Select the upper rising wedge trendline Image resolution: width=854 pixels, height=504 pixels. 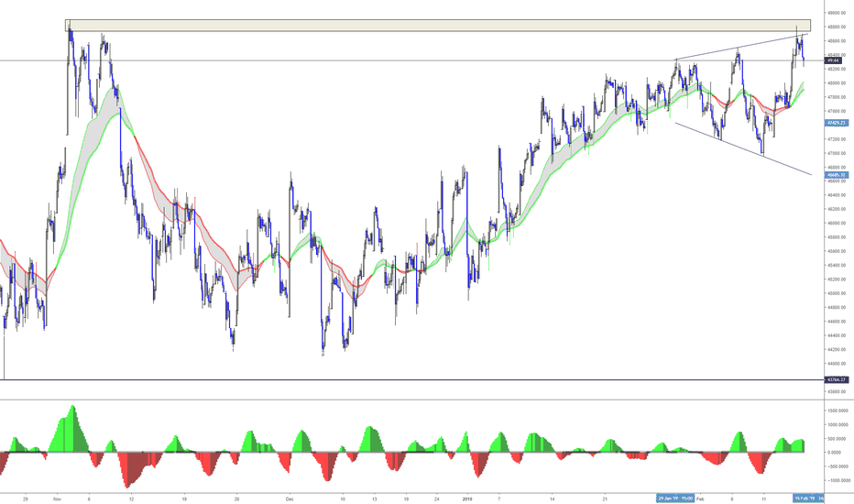[743, 47]
